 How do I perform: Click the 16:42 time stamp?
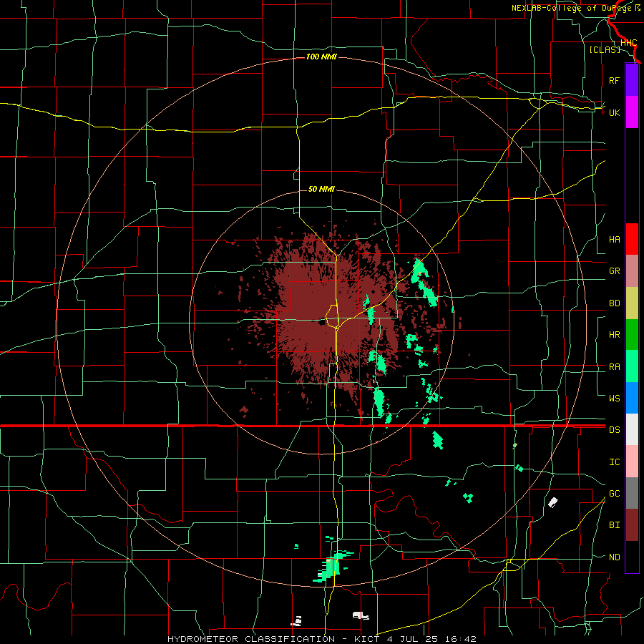[459, 639]
